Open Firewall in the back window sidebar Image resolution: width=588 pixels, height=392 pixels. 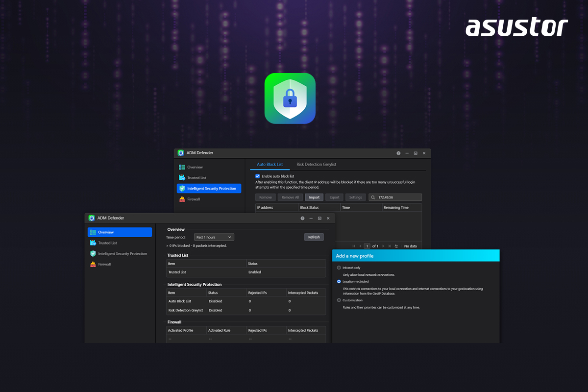(x=193, y=199)
